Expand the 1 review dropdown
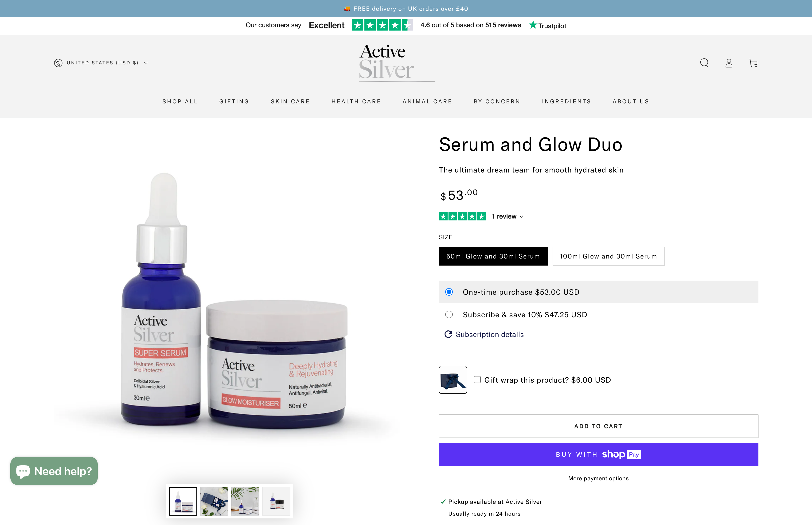The height and width of the screenshot is (525, 812). [x=507, y=216]
